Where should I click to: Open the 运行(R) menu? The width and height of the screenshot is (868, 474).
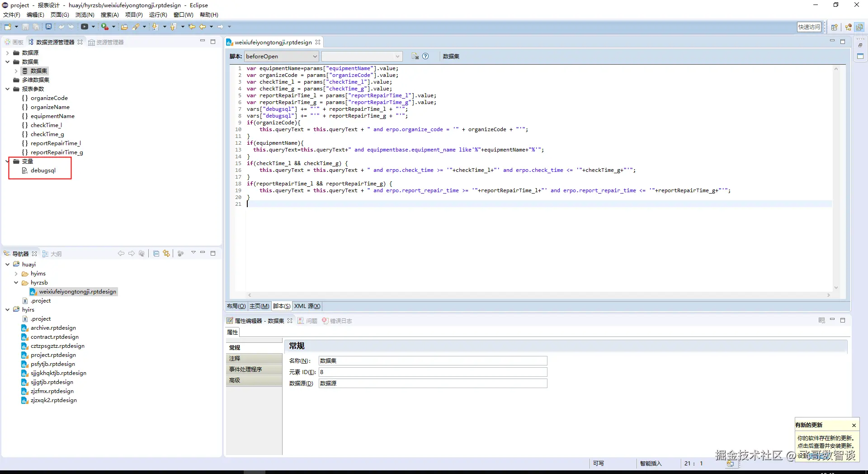point(158,15)
